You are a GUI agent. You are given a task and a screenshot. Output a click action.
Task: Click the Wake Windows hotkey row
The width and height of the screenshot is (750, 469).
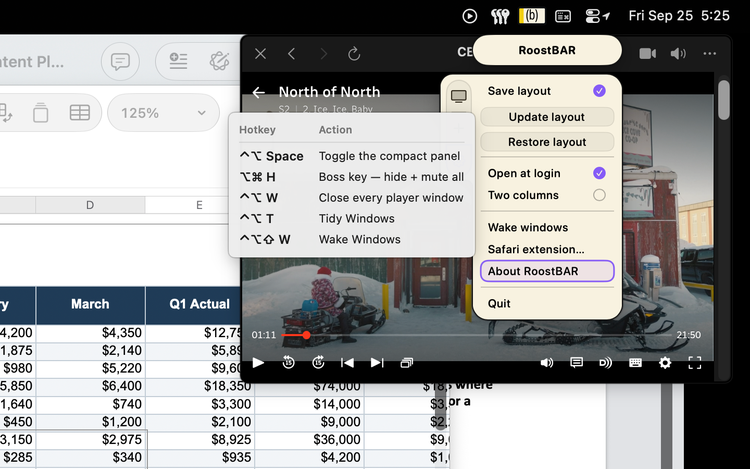pyautogui.click(x=352, y=240)
